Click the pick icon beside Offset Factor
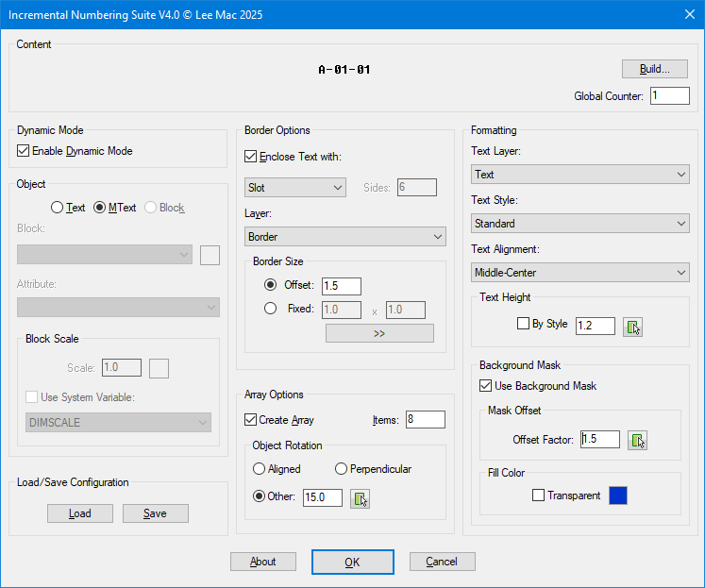 (638, 440)
